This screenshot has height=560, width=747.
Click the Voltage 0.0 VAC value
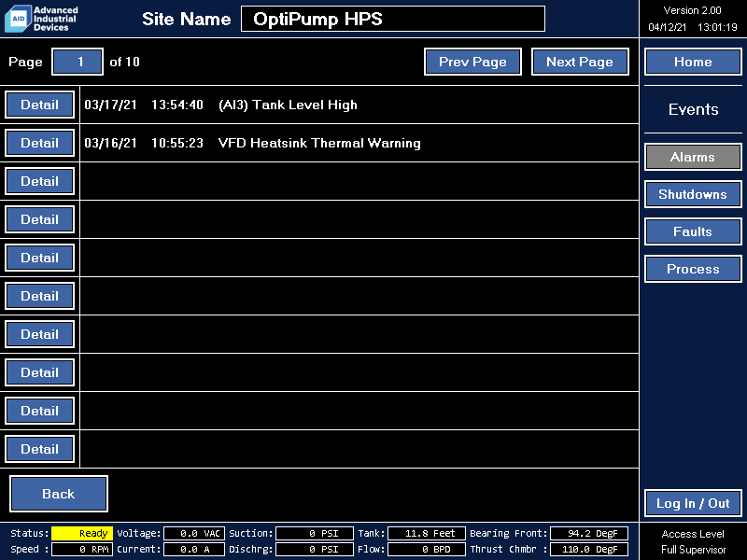click(194, 533)
